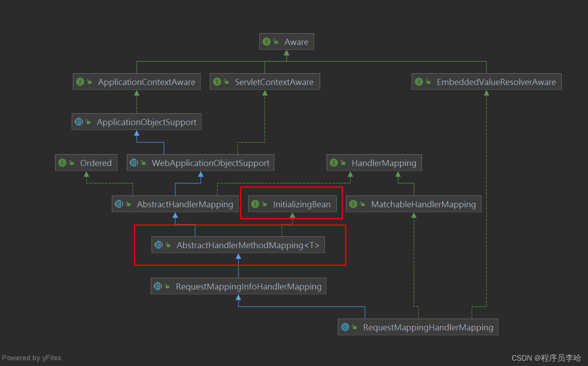Click the red highlight box around InitializingBean
Screen dimensions: 588x366
tap(292, 187)
